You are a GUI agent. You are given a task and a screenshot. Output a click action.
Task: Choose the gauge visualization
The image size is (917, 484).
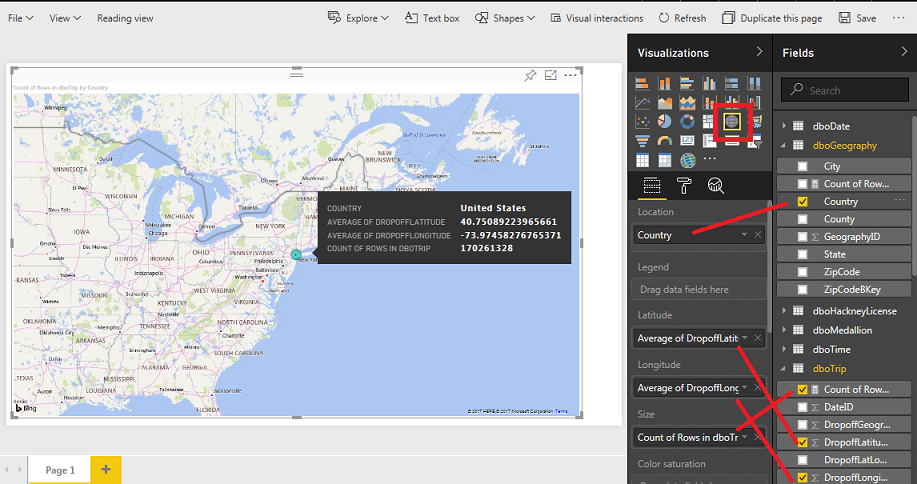pos(665,141)
